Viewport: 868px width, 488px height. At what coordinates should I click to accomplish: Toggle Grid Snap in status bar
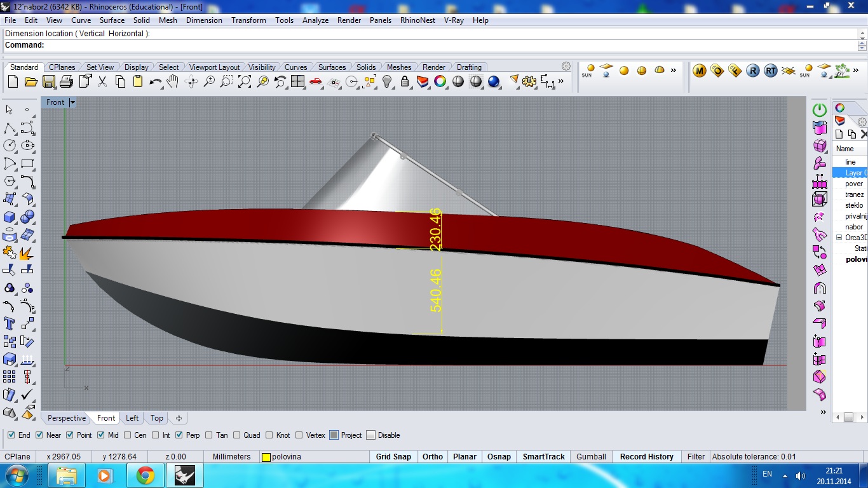point(393,457)
